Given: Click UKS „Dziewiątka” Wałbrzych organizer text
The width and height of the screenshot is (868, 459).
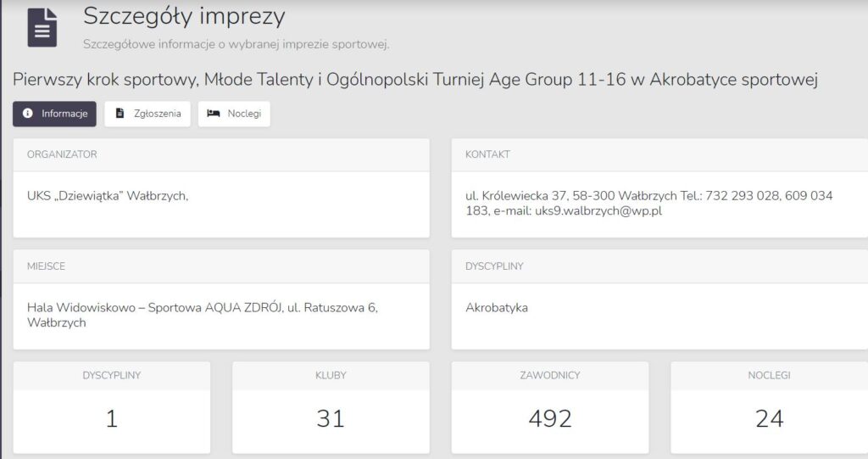Looking at the screenshot, I should [108, 195].
